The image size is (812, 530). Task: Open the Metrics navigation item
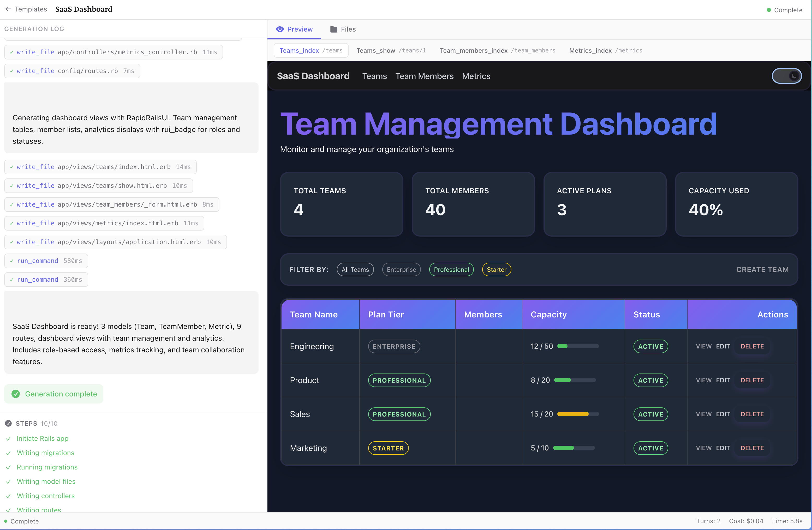[476, 76]
